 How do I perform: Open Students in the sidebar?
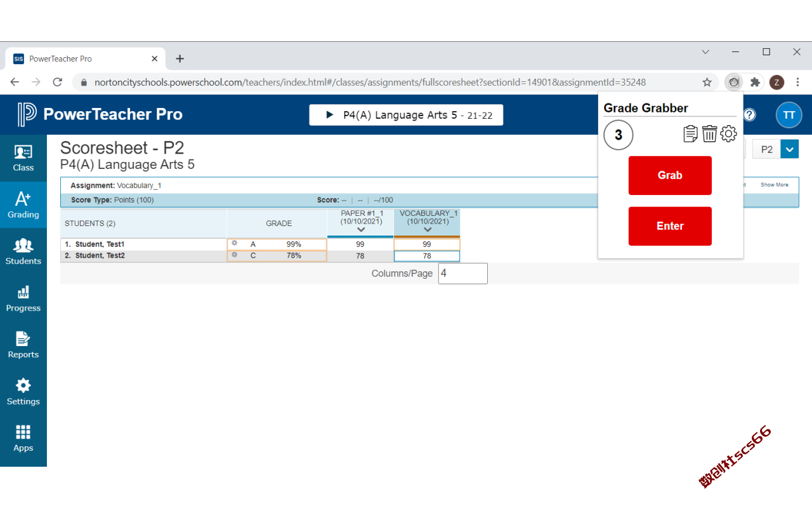[x=23, y=251]
